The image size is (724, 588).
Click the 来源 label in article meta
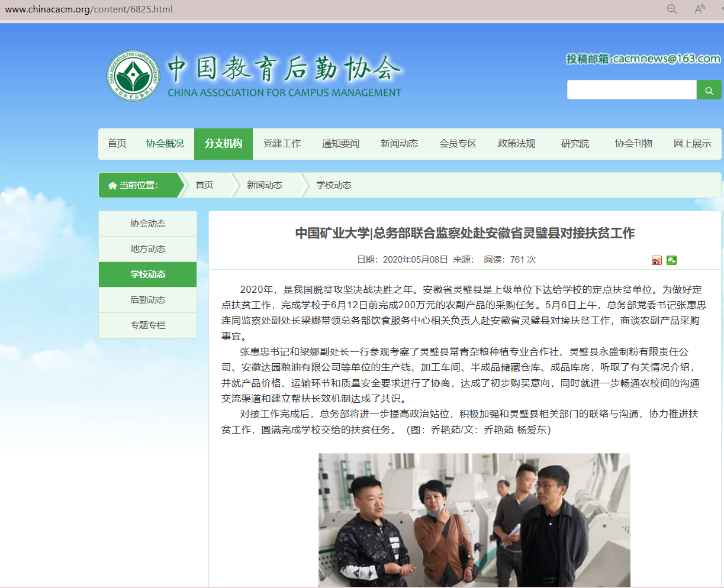coord(464,260)
